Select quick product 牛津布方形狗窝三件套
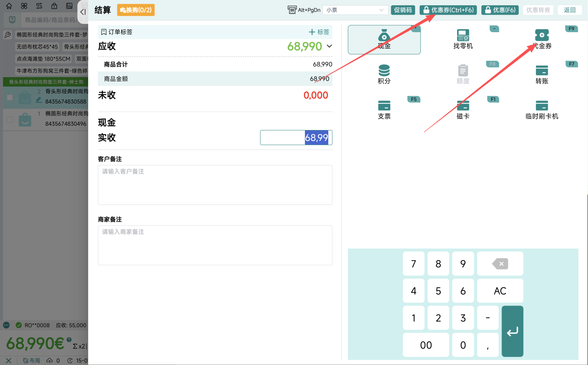The height and width of the screenshot is (365, 588). [x=51, y=71]
